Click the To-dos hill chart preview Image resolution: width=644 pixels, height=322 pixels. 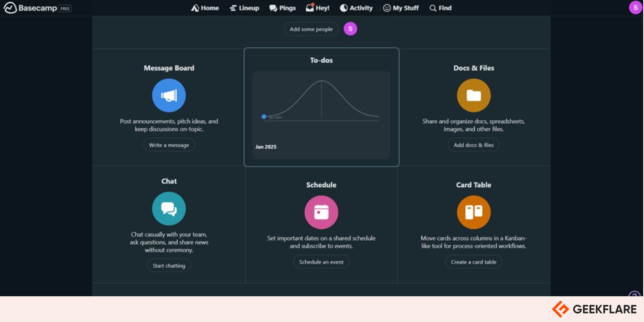pyautogui.click(x=321, y=115)
